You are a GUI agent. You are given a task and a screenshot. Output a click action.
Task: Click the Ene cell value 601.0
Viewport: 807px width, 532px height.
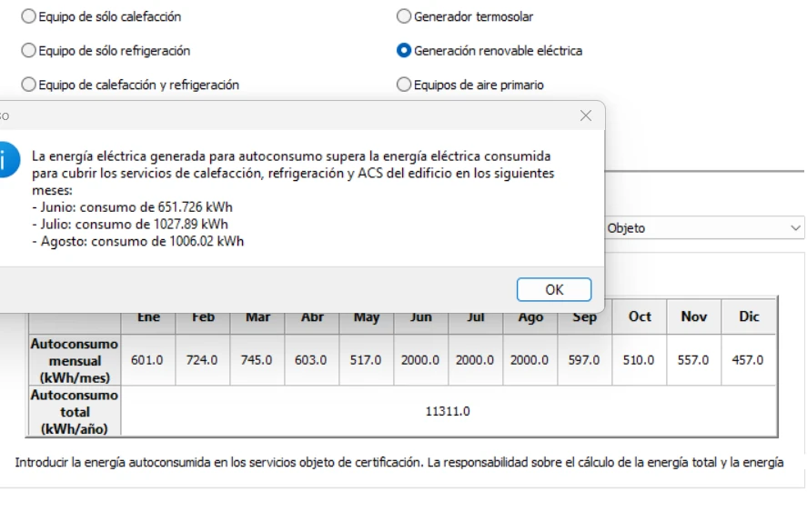[147, 360]
